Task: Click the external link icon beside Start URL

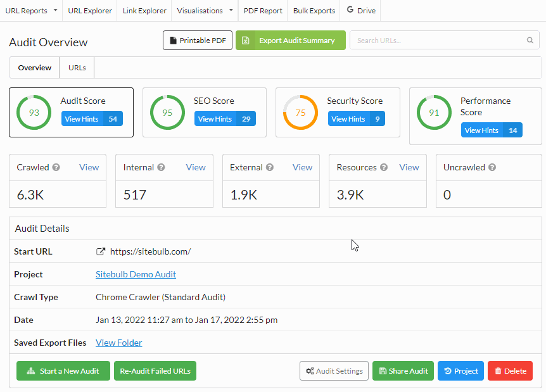Action: click(x=101, y=251)
